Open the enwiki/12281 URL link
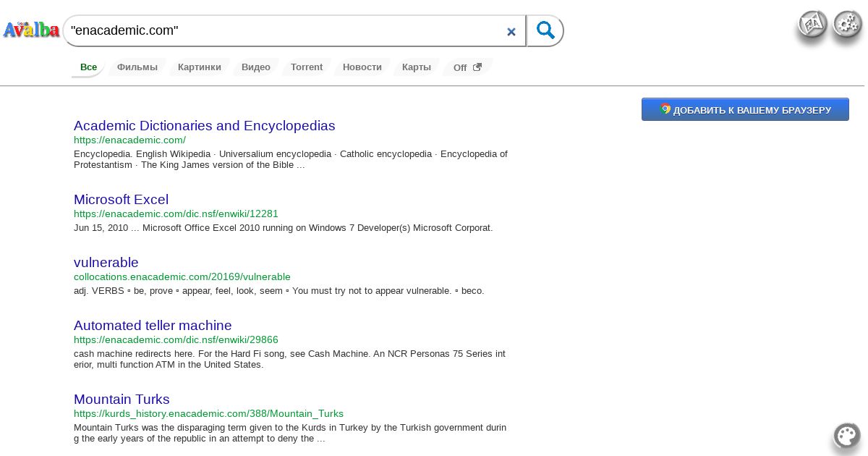Image resolution: width=868 pixels, height=456 pixels. 176,214
